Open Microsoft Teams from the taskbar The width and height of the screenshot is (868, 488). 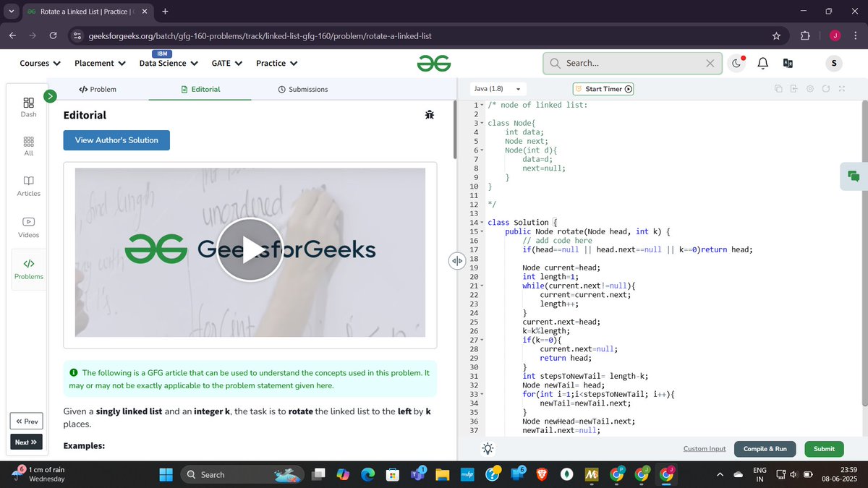coord(417,474)
